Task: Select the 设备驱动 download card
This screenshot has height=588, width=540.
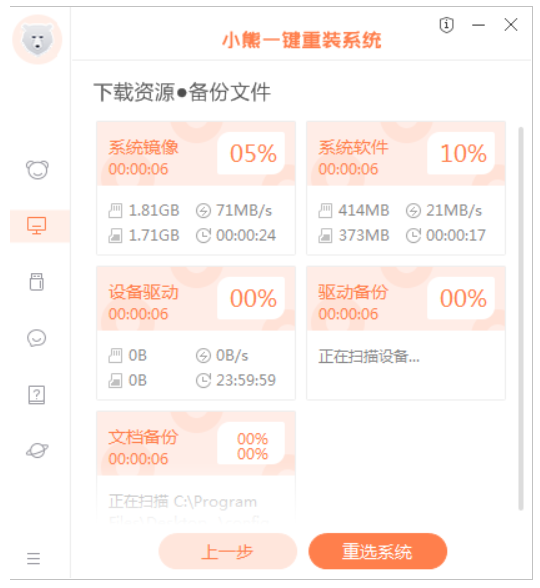Action: (x=196, y=333)
